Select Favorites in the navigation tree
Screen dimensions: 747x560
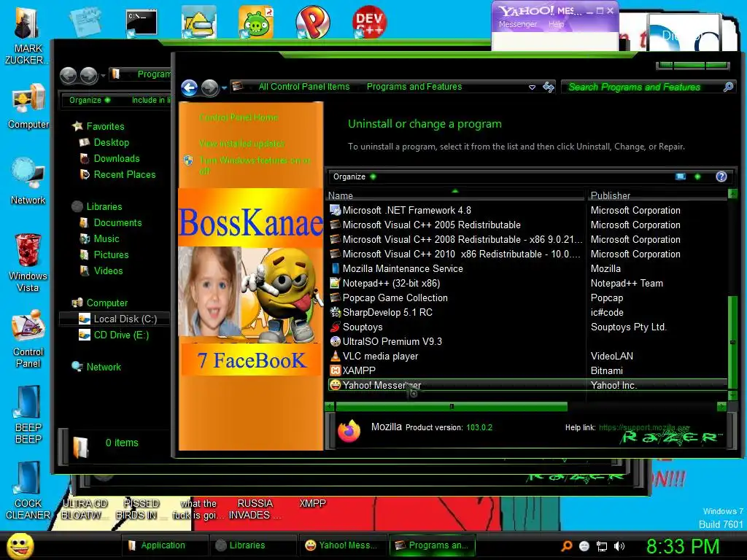tap(105, 126)
